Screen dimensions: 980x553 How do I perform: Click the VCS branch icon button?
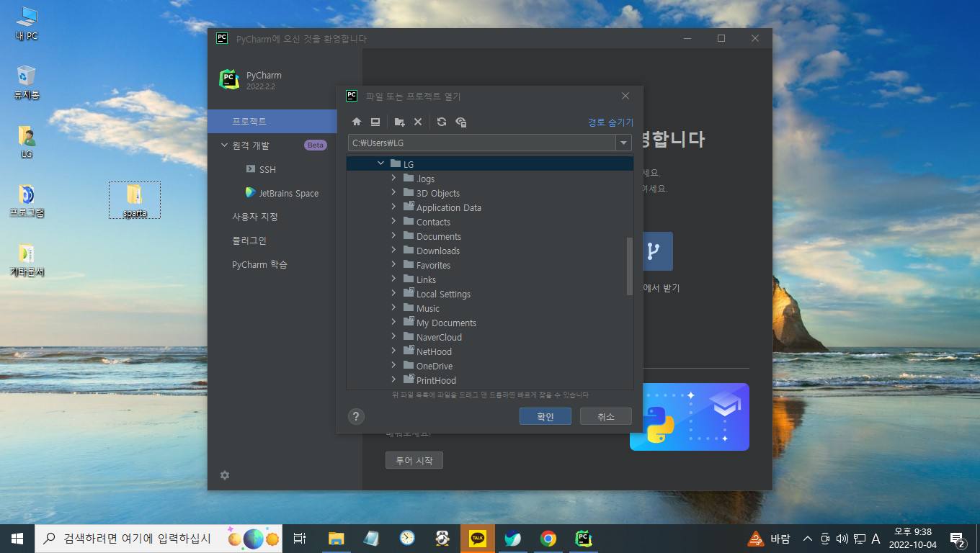(x=653, y=251)
